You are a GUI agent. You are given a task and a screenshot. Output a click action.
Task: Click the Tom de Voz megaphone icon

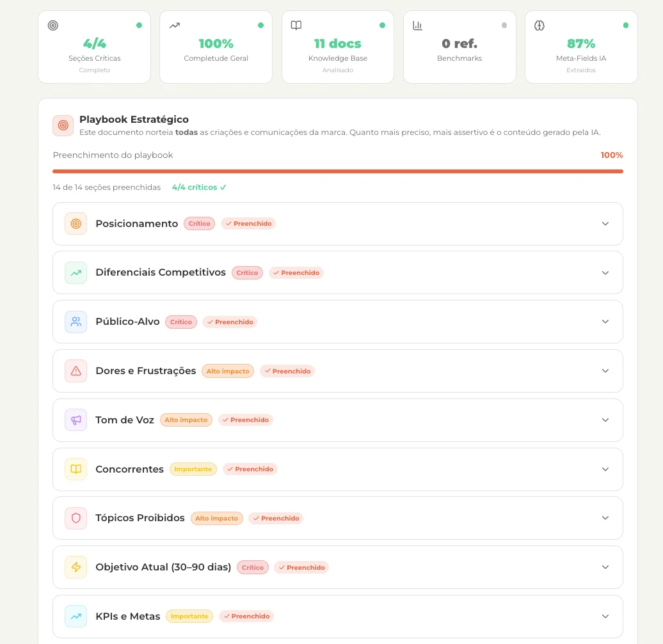pos(76,420)
